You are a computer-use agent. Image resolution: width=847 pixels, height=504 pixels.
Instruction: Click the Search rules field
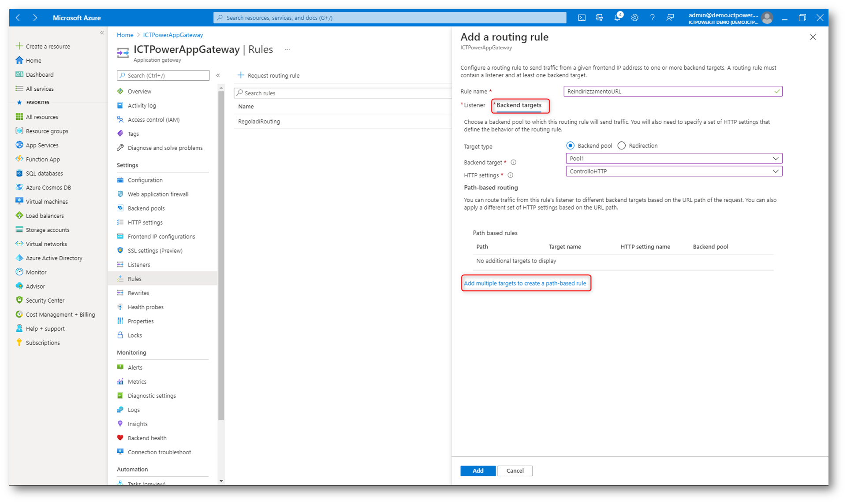pos(343,93)
